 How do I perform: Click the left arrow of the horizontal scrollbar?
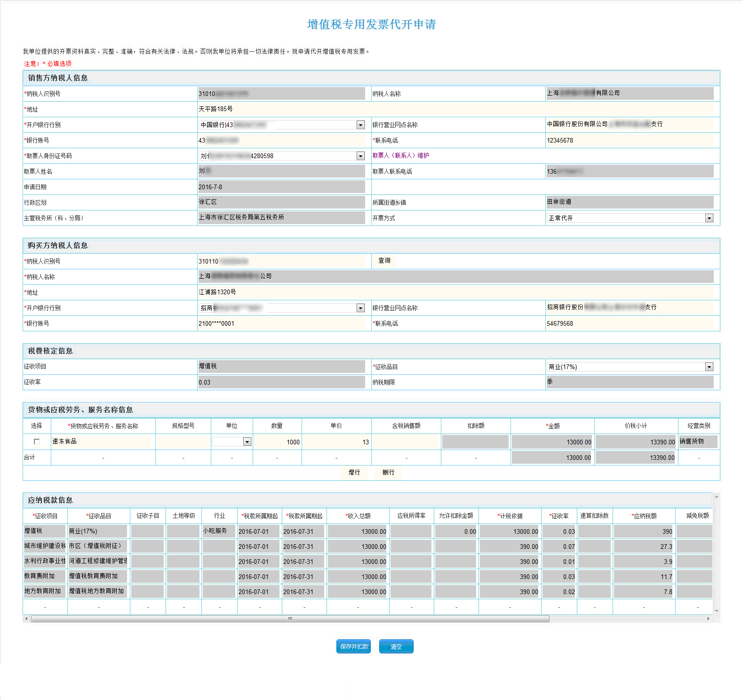point(26,619)
